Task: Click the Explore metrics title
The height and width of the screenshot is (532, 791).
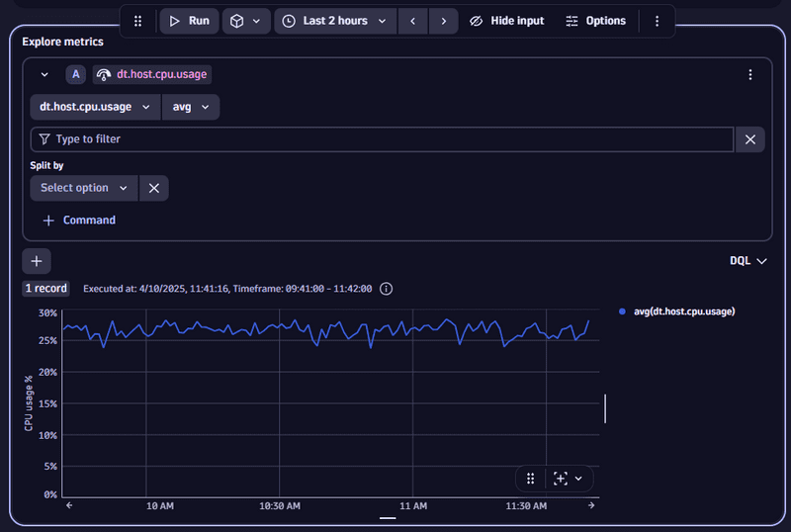Action: tap(62, 42)
